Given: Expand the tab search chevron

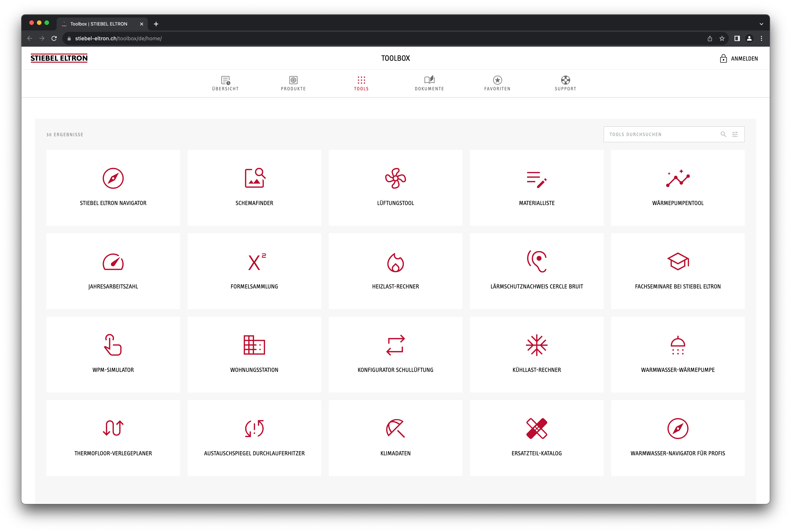Looking at the screenshot, I should (761, 24).
